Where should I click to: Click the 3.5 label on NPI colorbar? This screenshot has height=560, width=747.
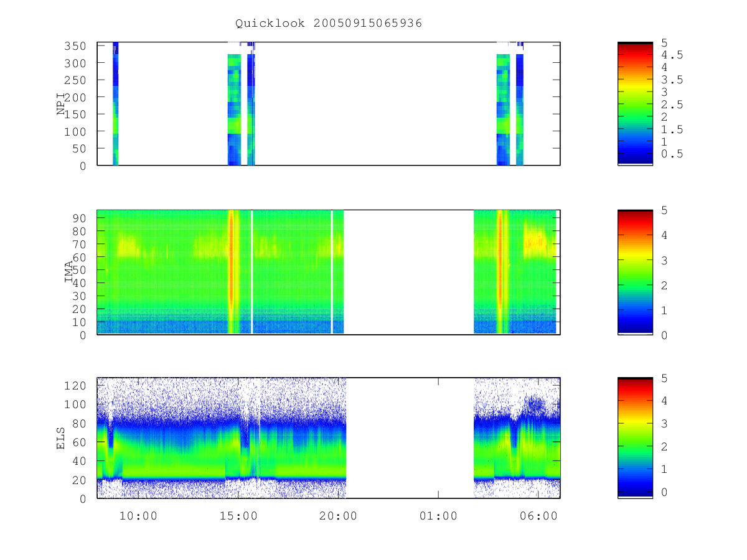(672, 80)
